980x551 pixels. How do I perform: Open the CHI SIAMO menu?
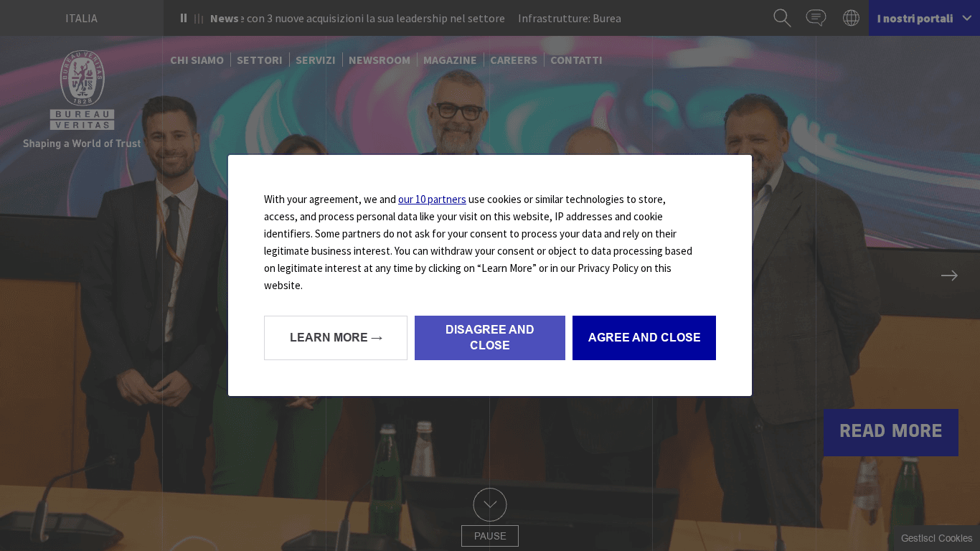pos(197,60)
